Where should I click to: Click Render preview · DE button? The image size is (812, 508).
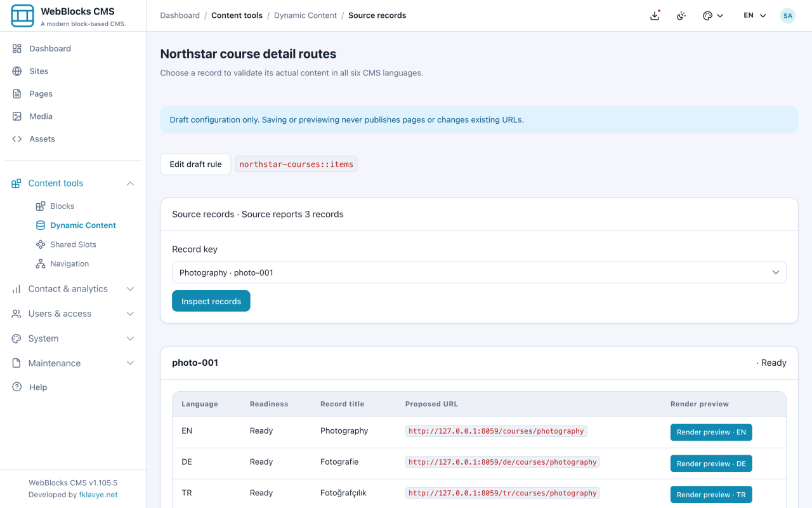(711, 464)
